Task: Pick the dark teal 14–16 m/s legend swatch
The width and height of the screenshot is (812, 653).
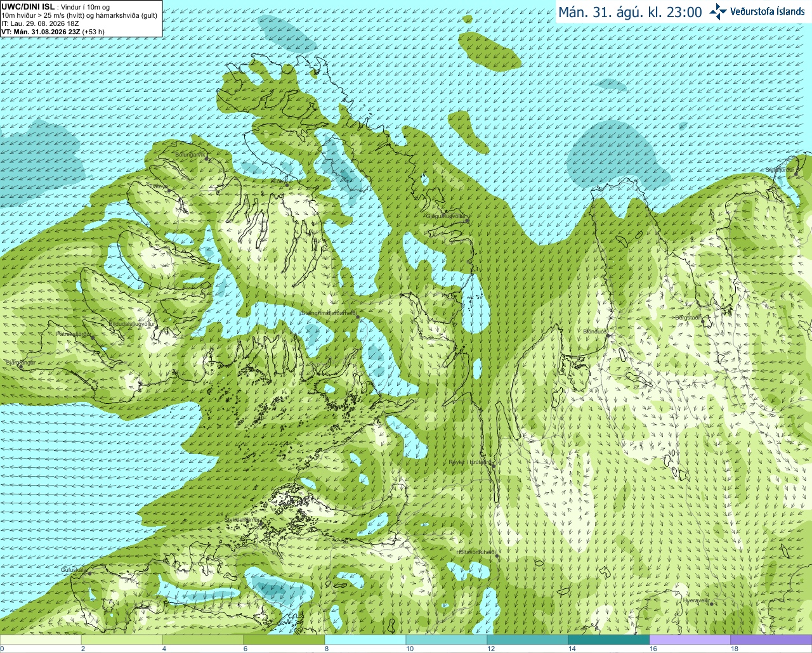Action: [x=609, y=640]
